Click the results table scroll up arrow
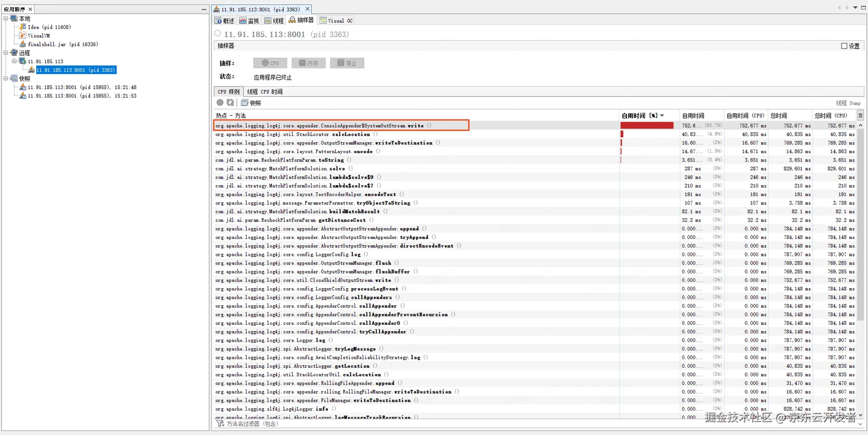Image resolution: width=868 pixels, height=435 pixels. coord(861,124)
